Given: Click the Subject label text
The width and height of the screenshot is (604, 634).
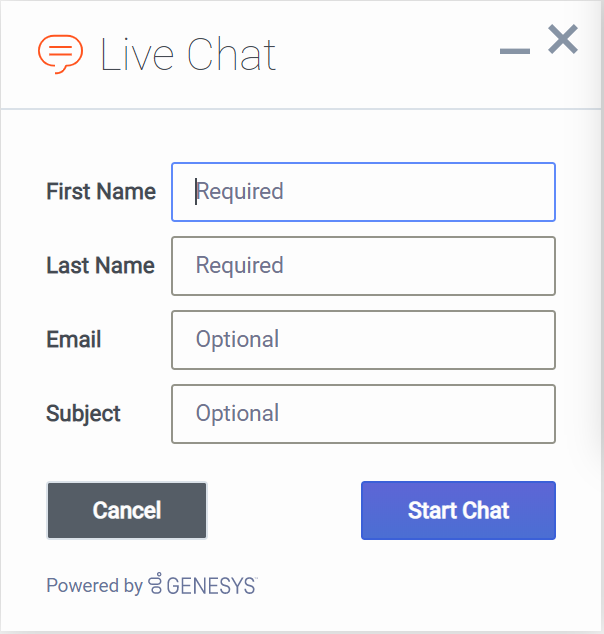Looking at the screenshot, I should tap(83, 414).
